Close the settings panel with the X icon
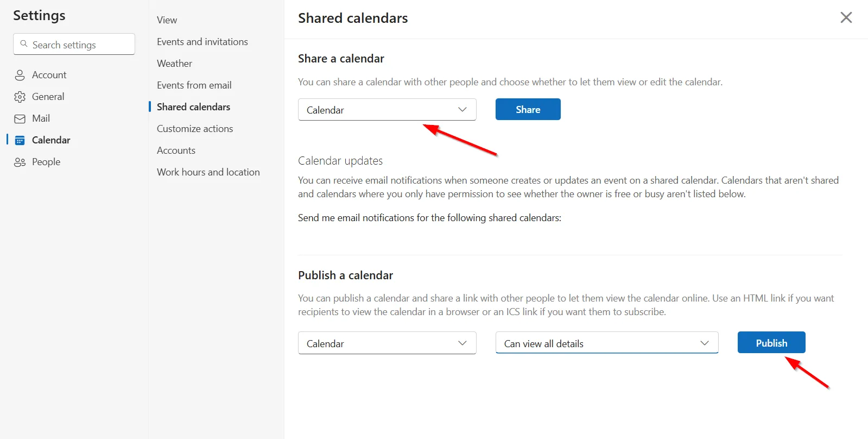The image size is (868, 439). point(846,17)
